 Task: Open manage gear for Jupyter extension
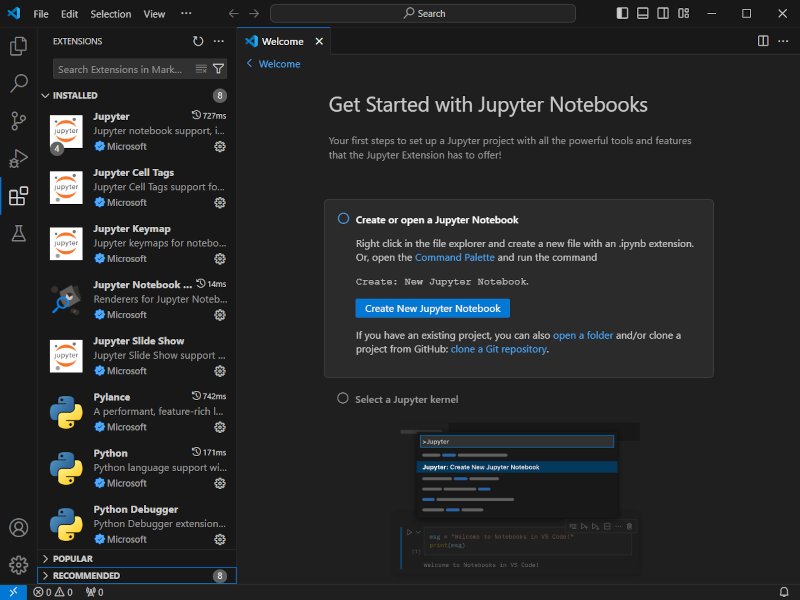pos(220,146)
